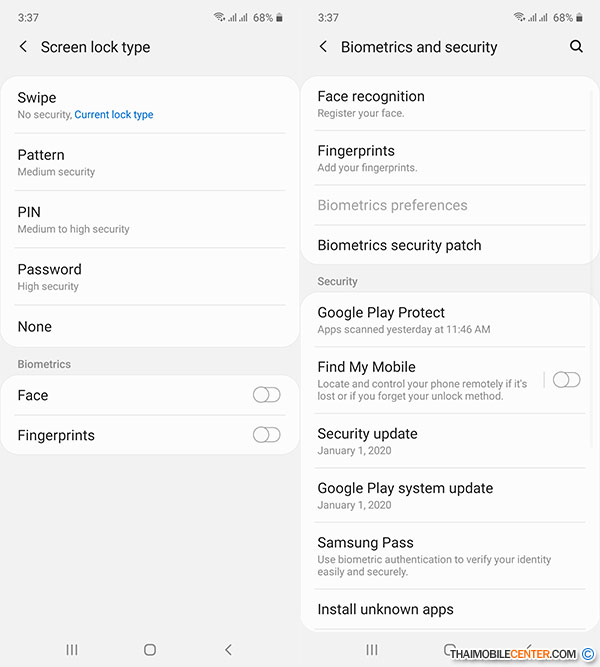Tap recent apps icon on right screen
The image size is (600, 667).
(x=372, y=650)
